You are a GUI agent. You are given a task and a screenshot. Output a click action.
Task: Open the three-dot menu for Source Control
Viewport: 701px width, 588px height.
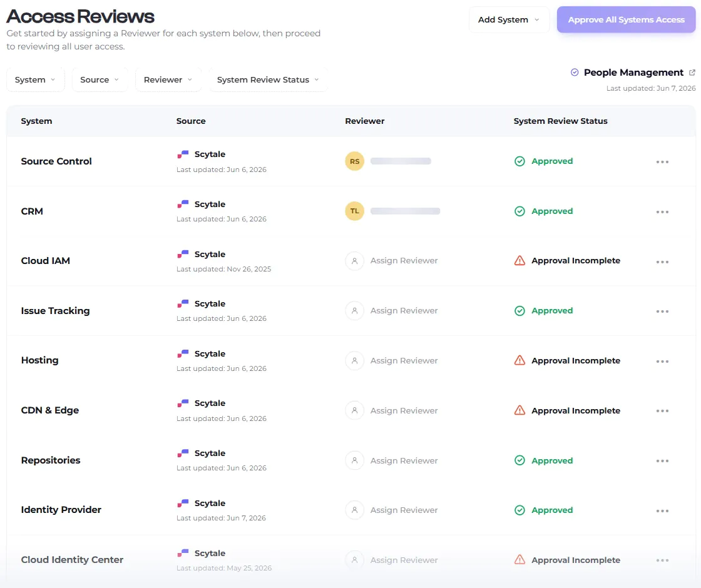click(x=662, y=162)
